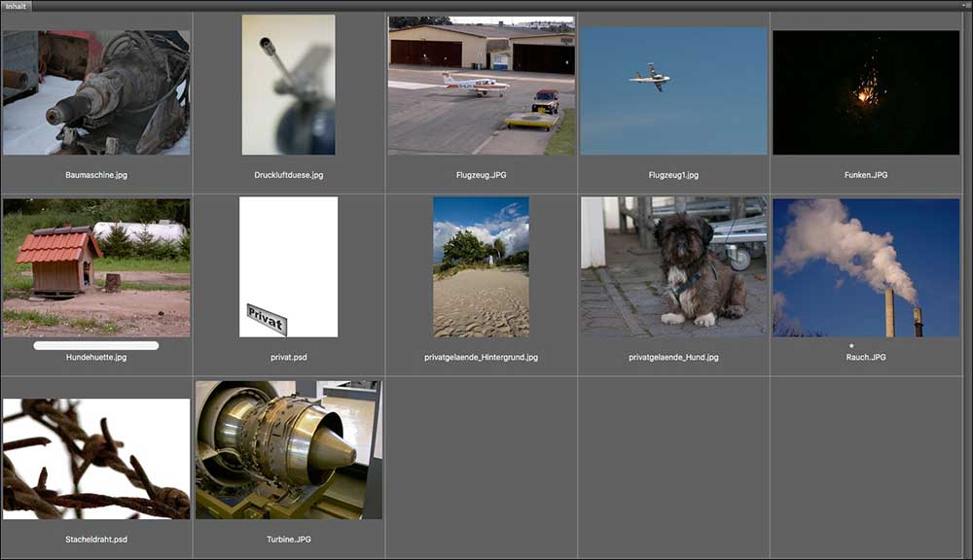Viewport: 973px width, 560px height.
Task: Select the Rauch.JPG smoke chimney thumbnail
Action: 865,267
